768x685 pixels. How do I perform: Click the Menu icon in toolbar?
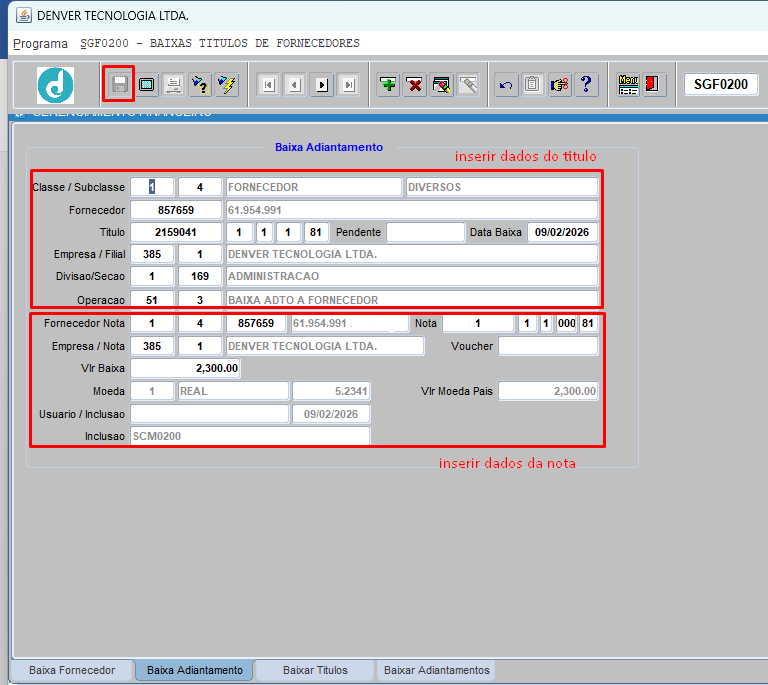(x=628, y=85)
